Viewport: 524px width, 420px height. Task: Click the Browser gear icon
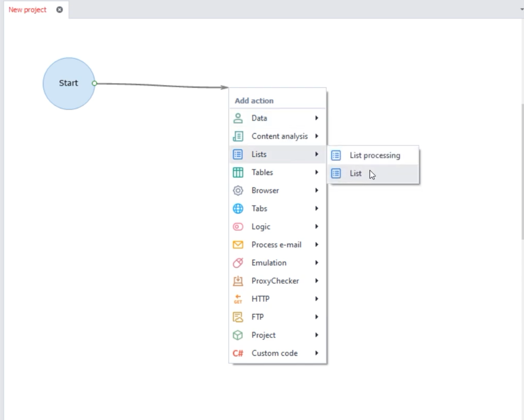click(x=238, y=191)
